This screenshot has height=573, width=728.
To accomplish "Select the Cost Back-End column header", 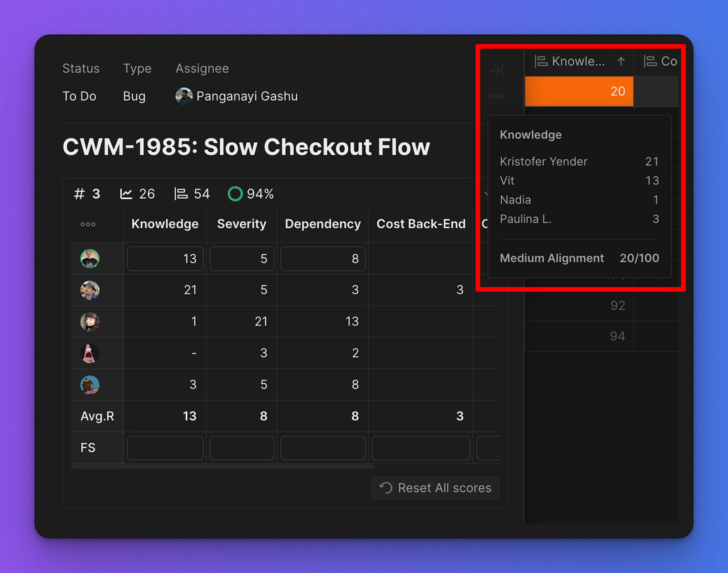I will (x=421, y=224).
